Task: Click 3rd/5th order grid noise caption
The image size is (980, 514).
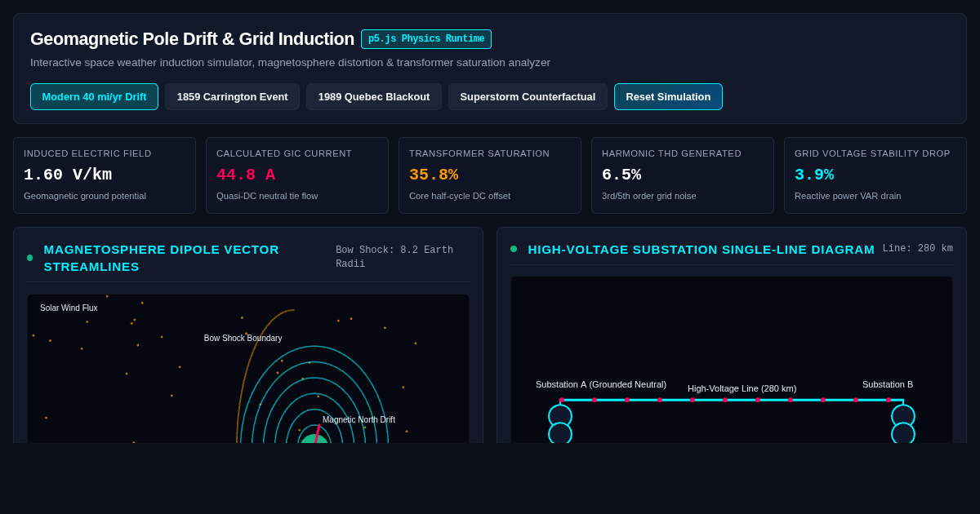Action: point(649,196)
